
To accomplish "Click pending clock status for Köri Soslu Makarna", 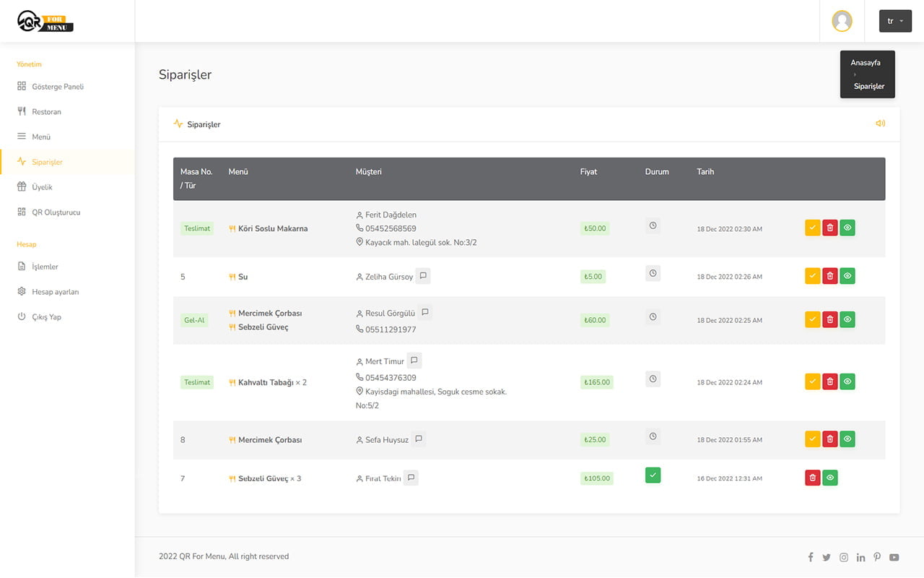I will (653, 225).
